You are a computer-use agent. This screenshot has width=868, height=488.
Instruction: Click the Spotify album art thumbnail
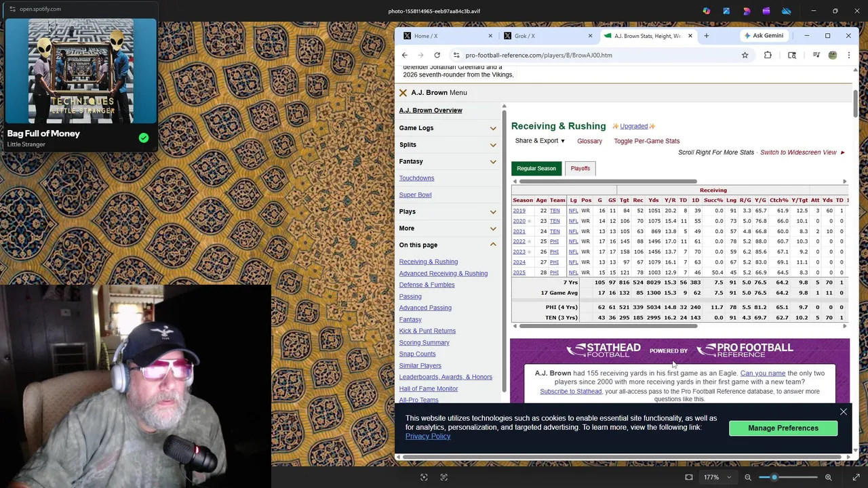pyautogui.click(x=81, y=72)
